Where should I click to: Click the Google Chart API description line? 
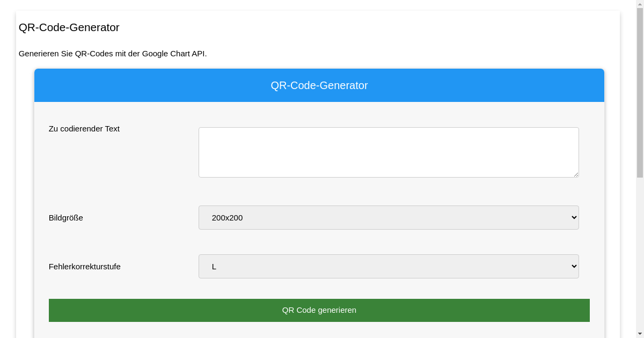click(x=113, y=54)
